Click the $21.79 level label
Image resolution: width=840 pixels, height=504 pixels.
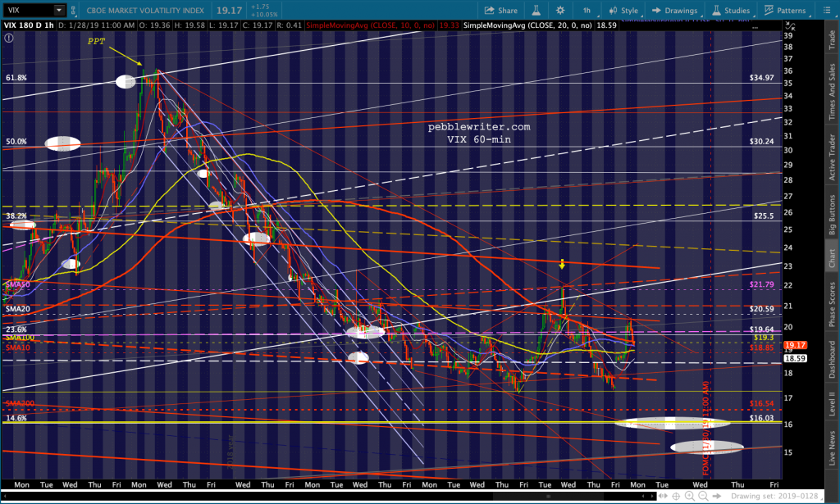click(761, 284)
